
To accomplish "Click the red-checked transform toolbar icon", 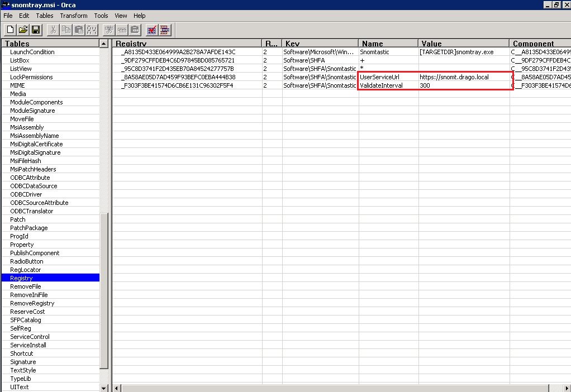I will click(151, 30).
